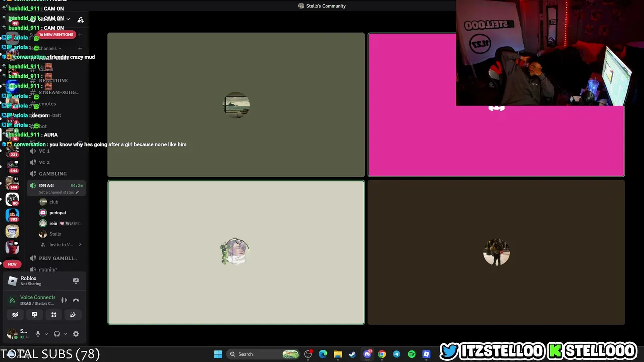Stream Roblox with the share game icon
The height and width of the screenshot is (362, 644).
click(76, 281)
